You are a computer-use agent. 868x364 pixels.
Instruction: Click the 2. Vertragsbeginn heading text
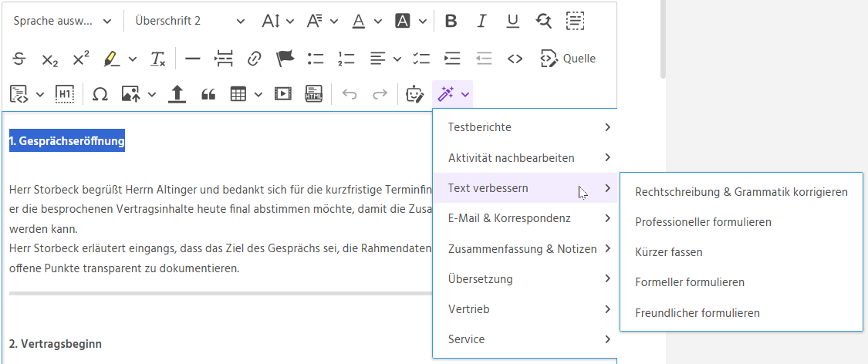point(56,343)
